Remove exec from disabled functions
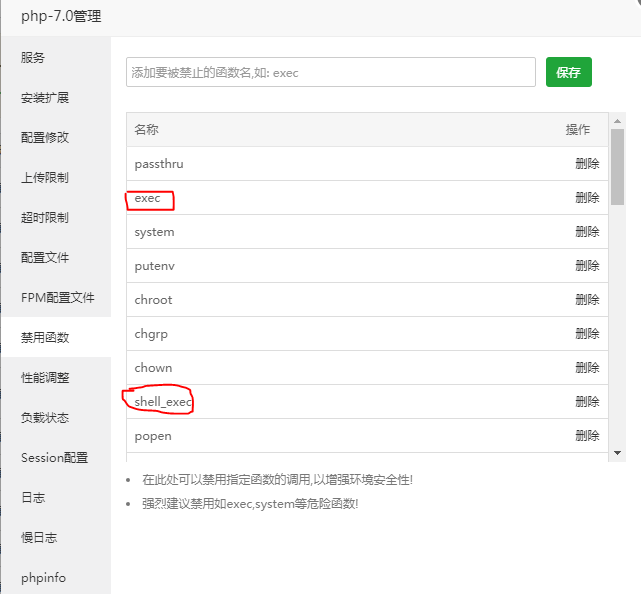This screenshot has width=641, height=594. click(x=587, y=198)
